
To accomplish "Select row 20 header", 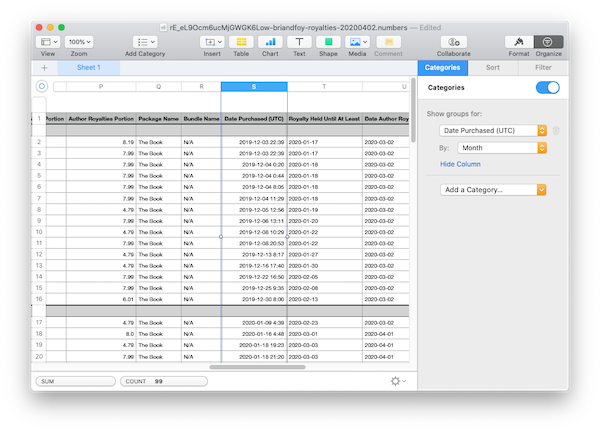I will coord(39,357).
